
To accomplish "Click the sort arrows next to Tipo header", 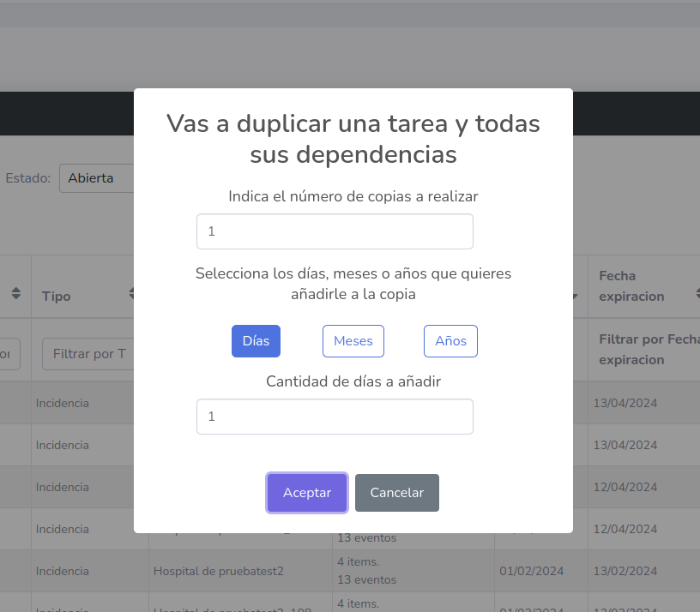I will 130,292.
